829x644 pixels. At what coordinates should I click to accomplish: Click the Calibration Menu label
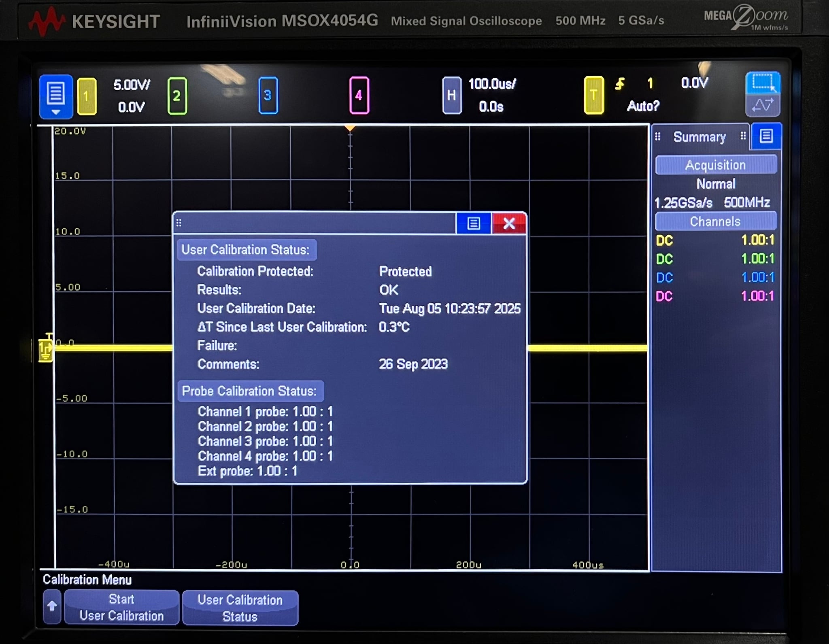[x=87, y=580]
